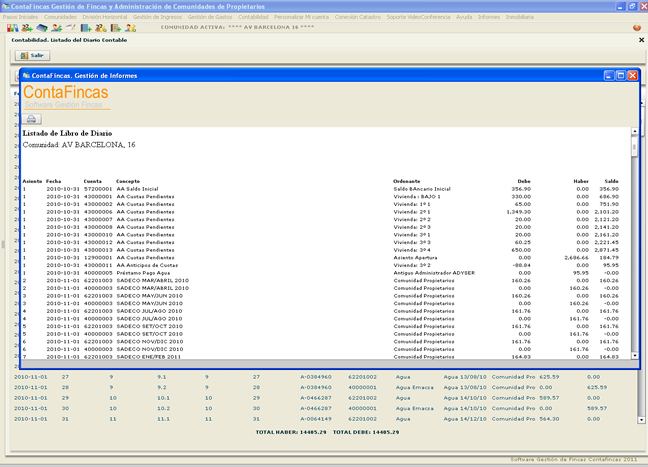Open the Soporte VideoConferencia menu
648x467 pixels.
point(418,17)
